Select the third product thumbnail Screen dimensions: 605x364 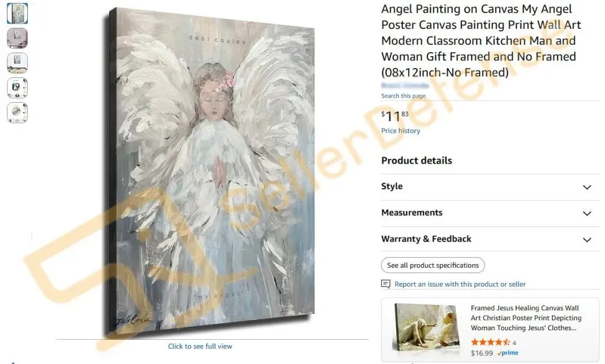point(17,63)
